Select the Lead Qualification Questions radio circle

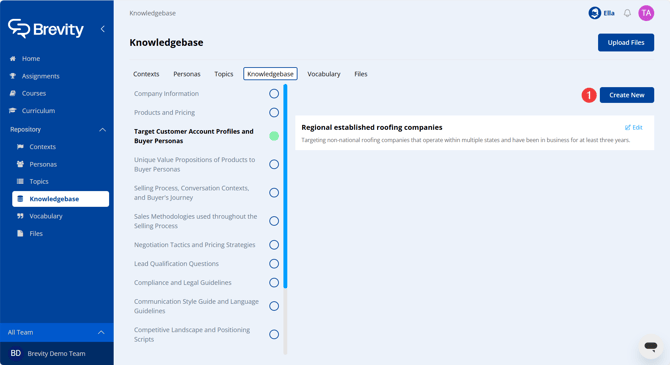[274, 264]
